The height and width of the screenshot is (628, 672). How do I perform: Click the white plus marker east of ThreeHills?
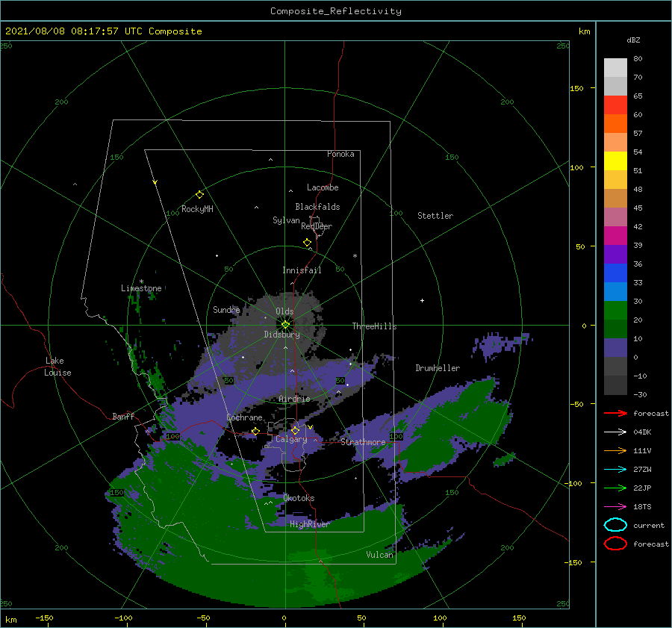422,300
